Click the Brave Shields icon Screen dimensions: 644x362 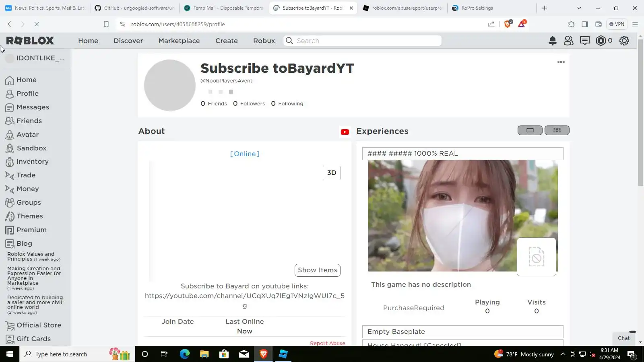(508, 24)
